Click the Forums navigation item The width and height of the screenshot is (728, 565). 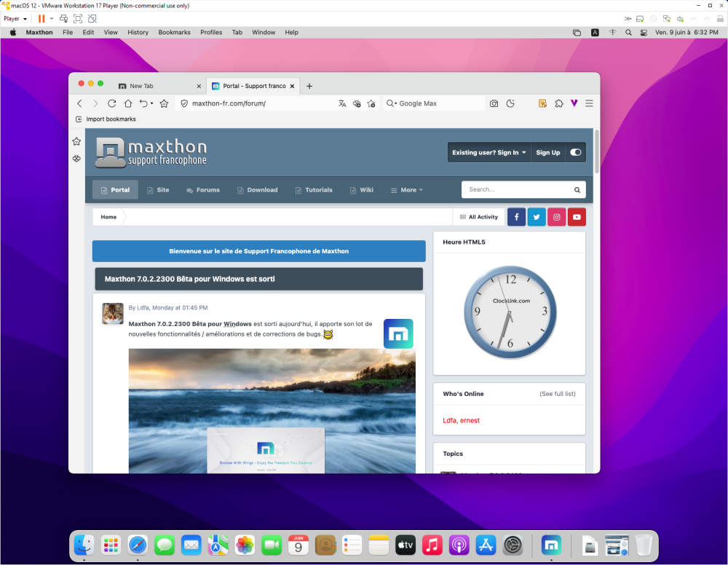202,190
